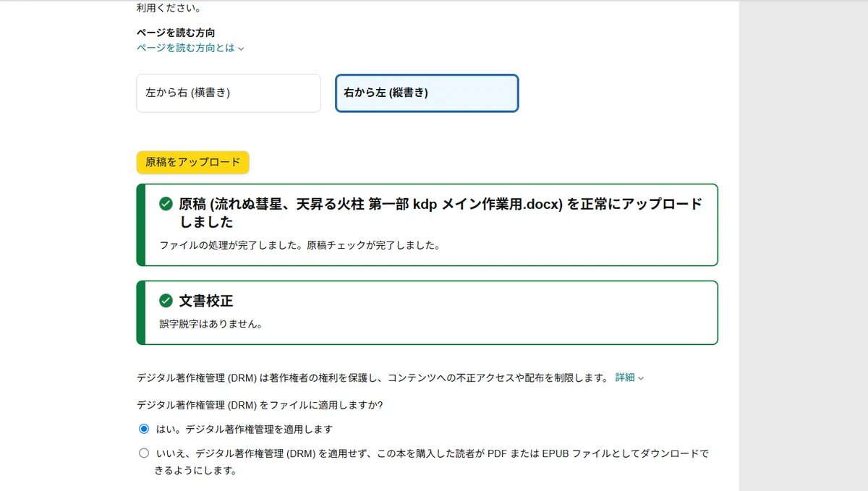Click the 文書校正 heading text
The image size is (868, 491).
(206, 300)
